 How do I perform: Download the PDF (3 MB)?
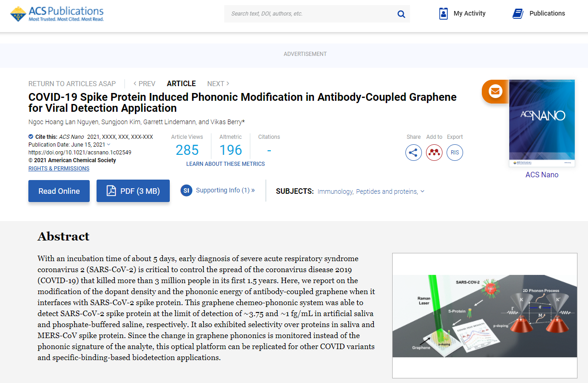click(x=133, y=191)
